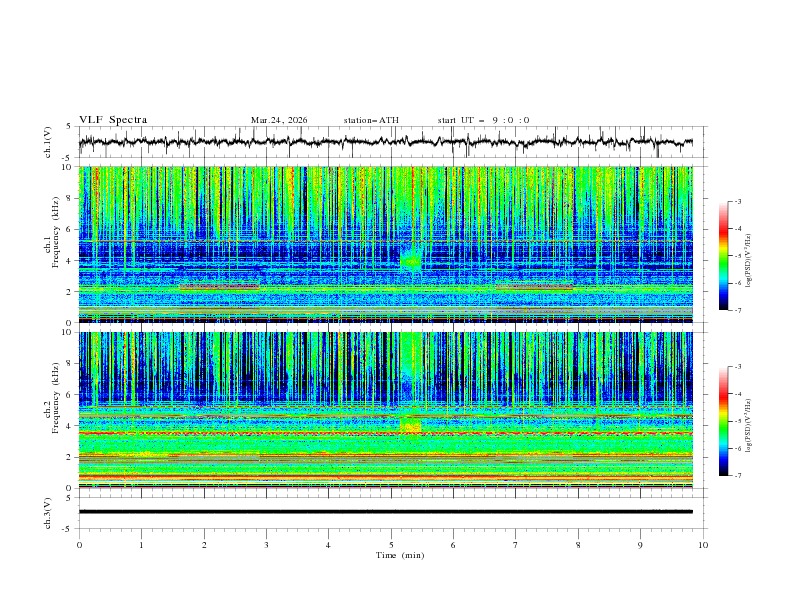
Task: Select the station=ATH label
Action: pos(371,120)
